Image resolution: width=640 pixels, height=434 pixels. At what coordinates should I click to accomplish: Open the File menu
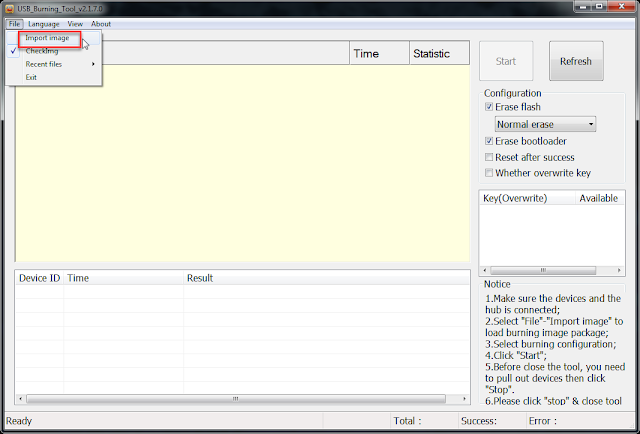click(14, 23)
